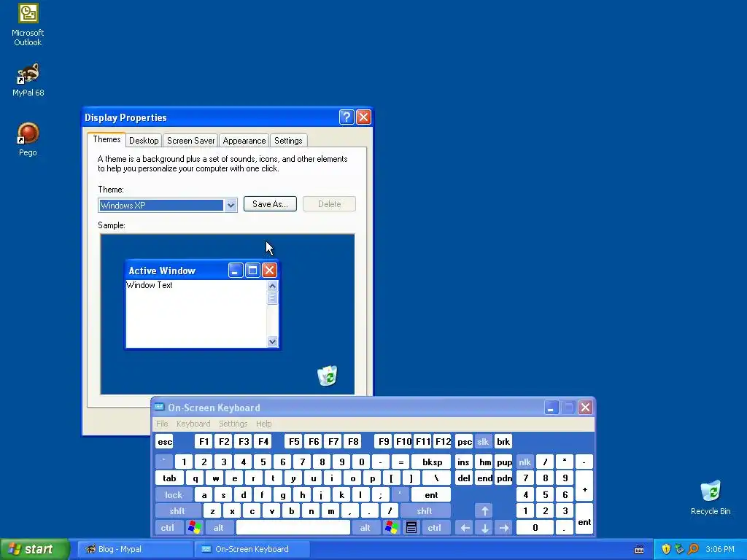Click the space bar key
Image resolution: width=747 pixels, height=560 pixels.
point(293,528)
